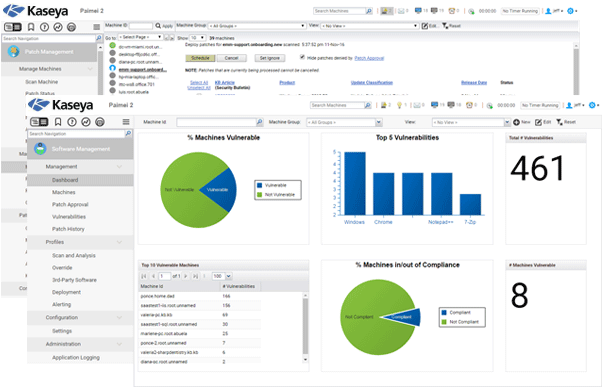Click the New view plus icon
Viewport: 602px width, 387px height.
click(x=516, y=122)
